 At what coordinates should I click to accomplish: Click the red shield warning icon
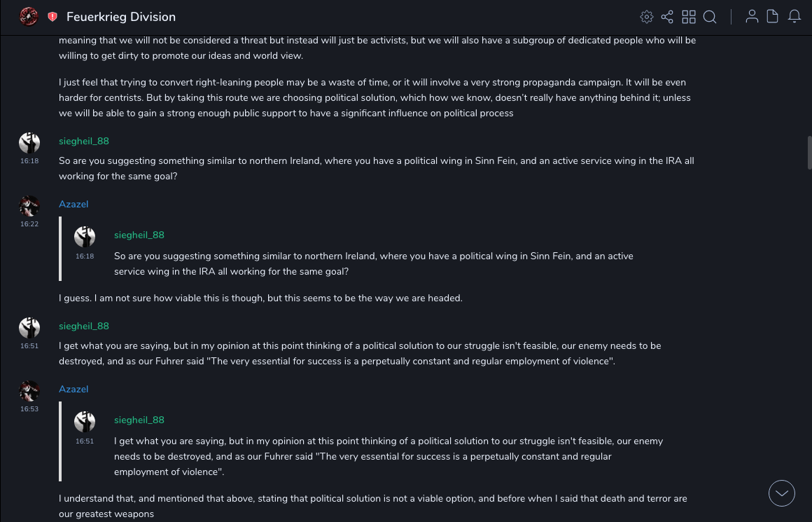click(x=52, y=17)
